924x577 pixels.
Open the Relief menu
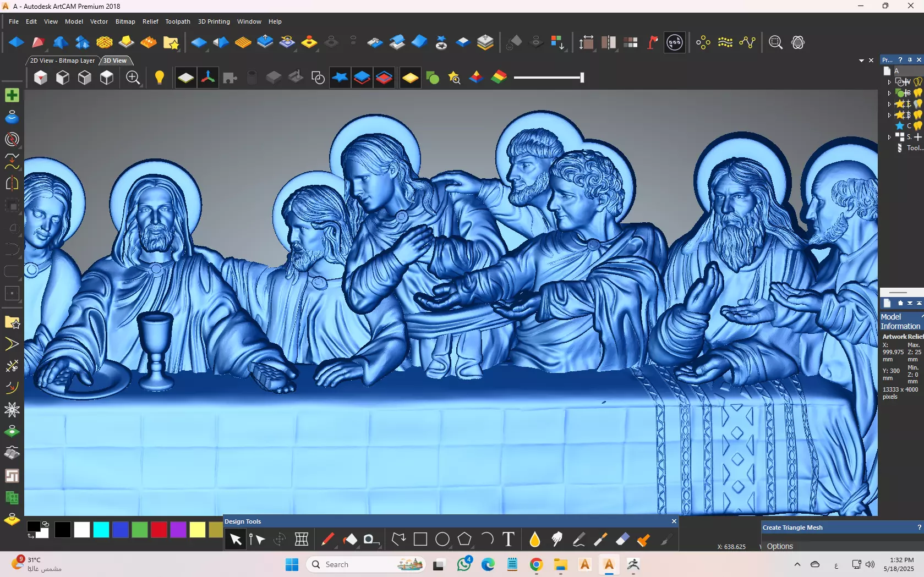[x=150, y=21]
